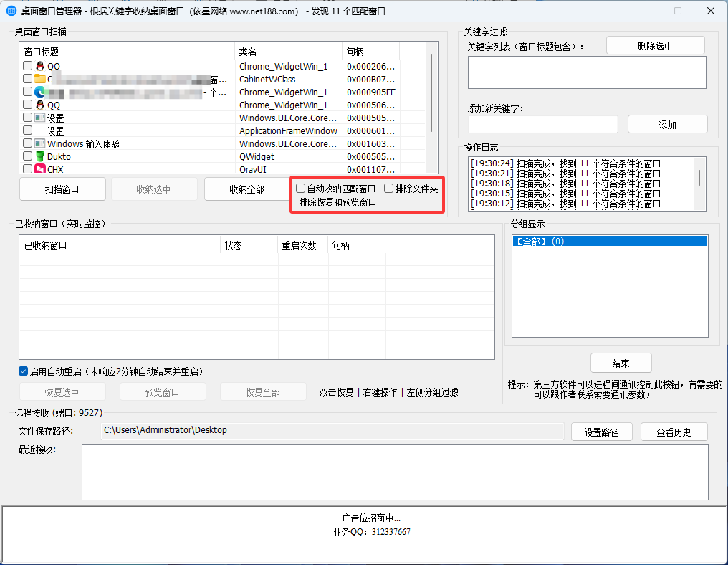728x565 pixels.
Task: Enable the 排除文件夹 checkbox
Action: coord(387,188)
